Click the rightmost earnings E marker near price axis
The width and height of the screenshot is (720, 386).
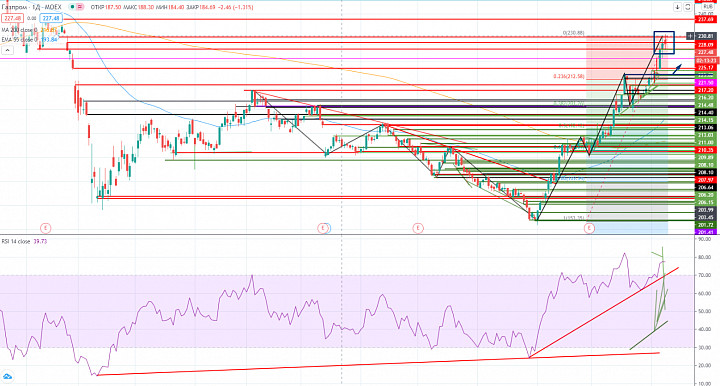(589, 228)
